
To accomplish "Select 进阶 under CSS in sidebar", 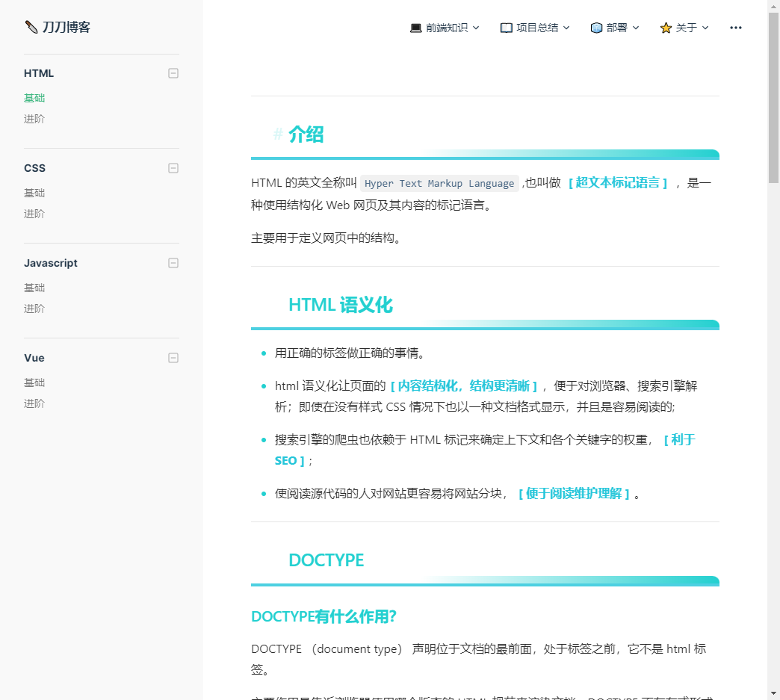I will [34, 214].
